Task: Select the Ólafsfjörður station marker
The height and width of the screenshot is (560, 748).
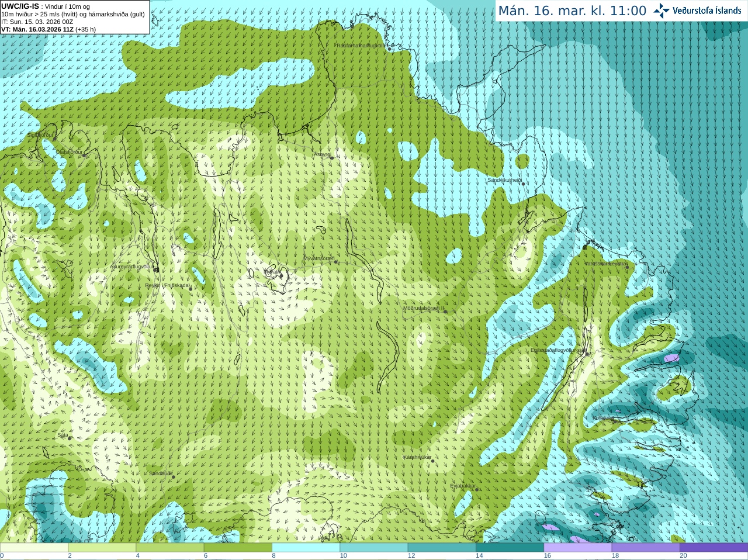Action: point(84,155)
